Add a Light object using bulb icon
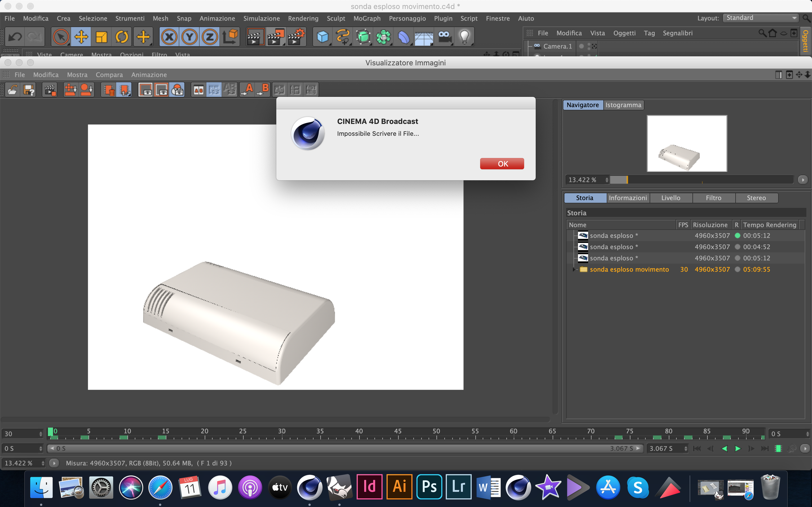Image resolution: width=812 pixels, height=507 pixels. coord(464,37)
